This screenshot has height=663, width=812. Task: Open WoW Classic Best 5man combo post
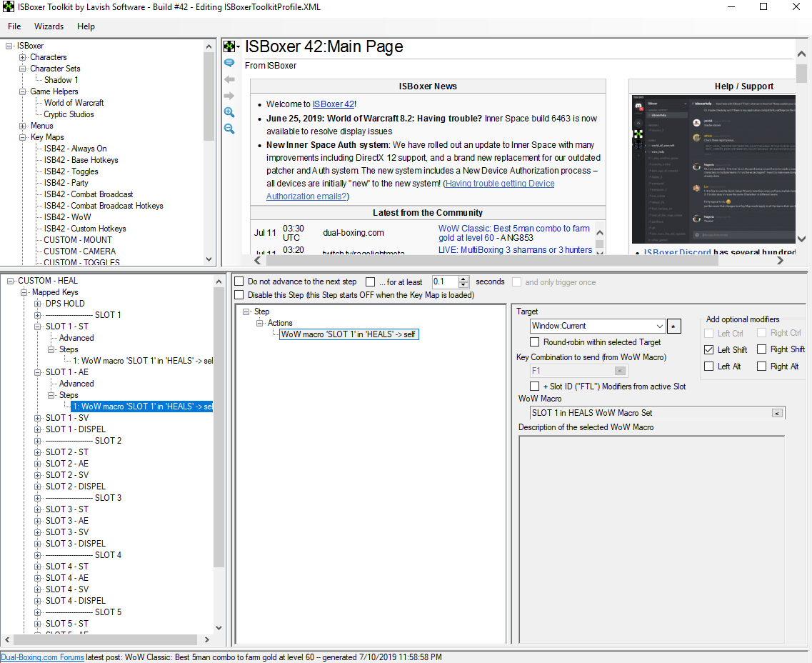(514, 233)
